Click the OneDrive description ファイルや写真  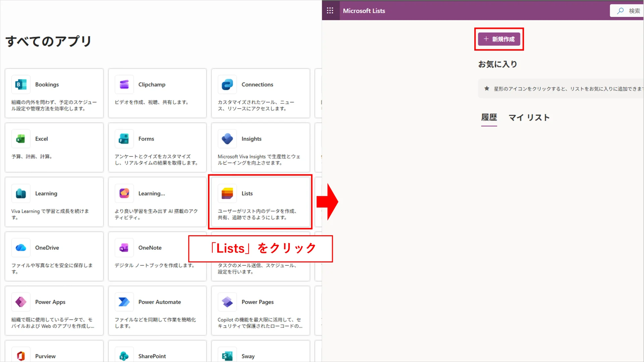[52, 268]
